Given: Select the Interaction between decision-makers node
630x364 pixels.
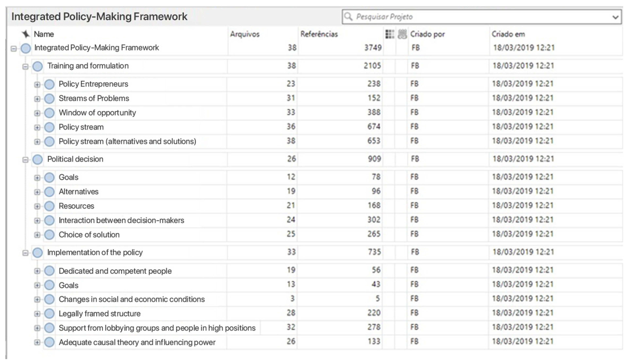Looking at the screenshot, I should 121,221.
